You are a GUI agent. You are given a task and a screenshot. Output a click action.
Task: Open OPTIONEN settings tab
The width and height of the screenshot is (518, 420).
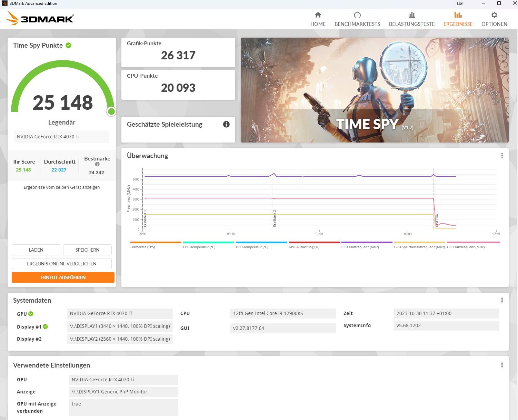[494, 19]
